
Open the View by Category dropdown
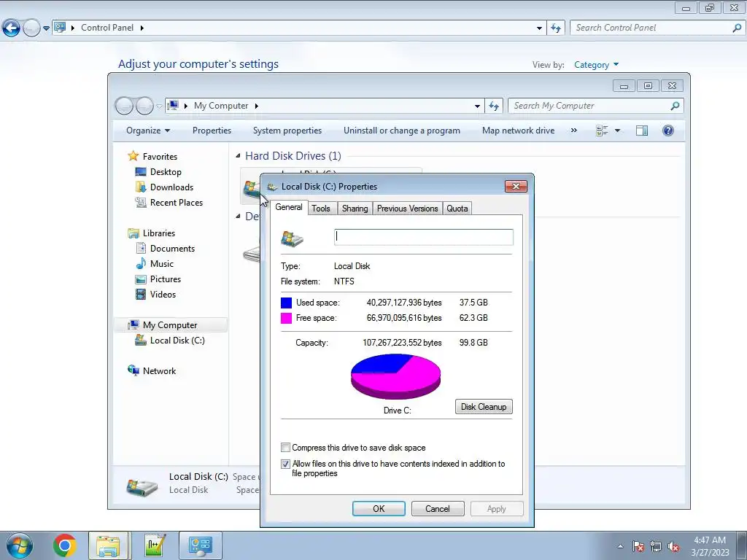coord(596,65)
